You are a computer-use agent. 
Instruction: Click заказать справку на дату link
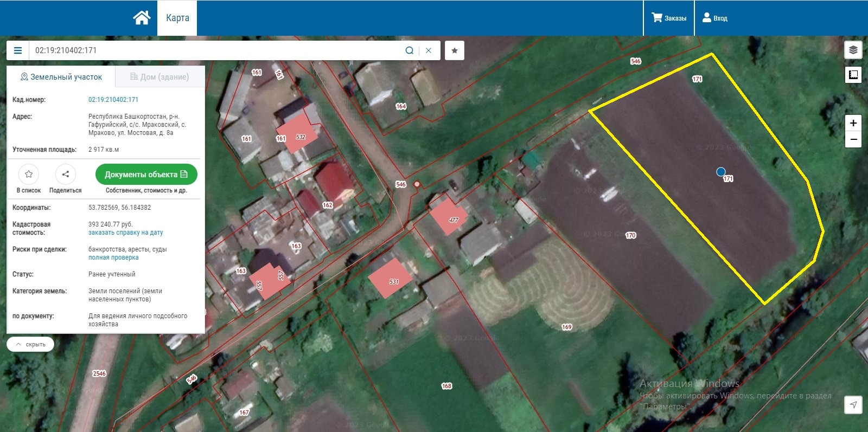pyautogui.click(x=125, y=233)
